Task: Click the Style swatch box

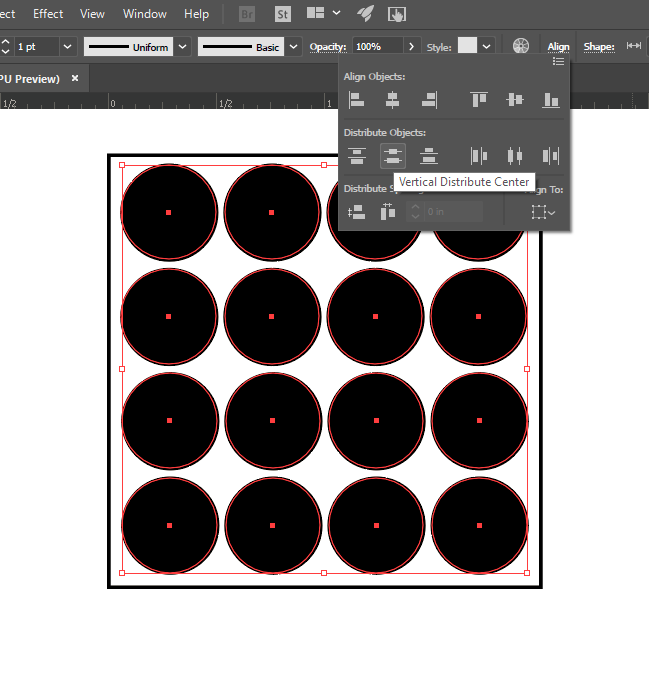Action: pos(467,46)
